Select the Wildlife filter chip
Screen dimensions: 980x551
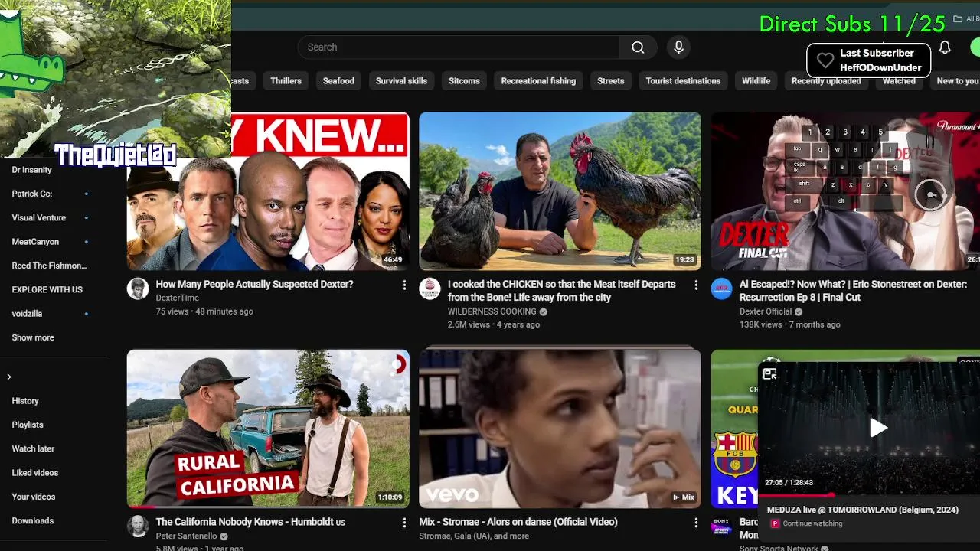pos(756,81)
